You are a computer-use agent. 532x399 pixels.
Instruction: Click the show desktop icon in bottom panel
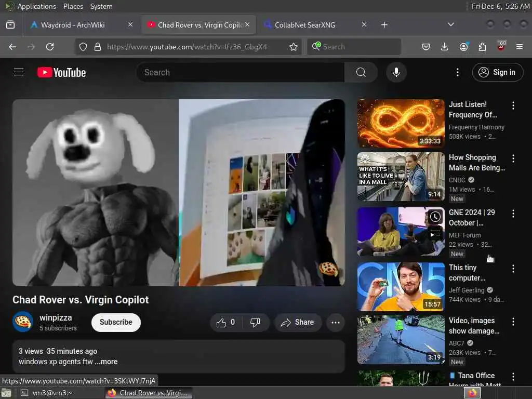[x=6, y=393]
